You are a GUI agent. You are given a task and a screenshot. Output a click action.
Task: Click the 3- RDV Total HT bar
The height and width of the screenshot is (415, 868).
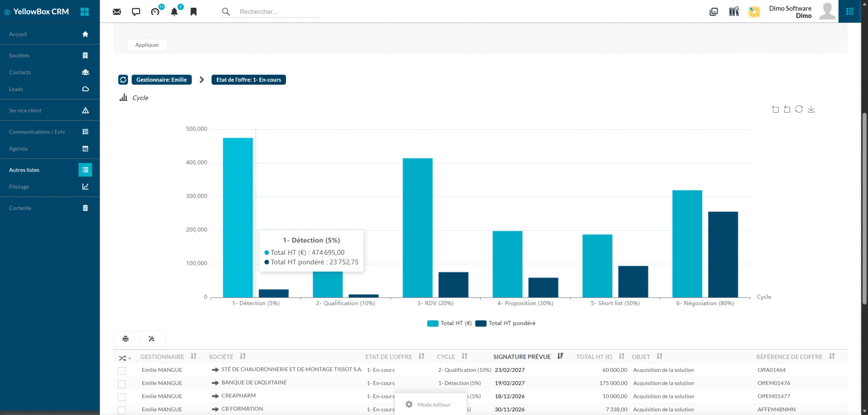point(417,228)
